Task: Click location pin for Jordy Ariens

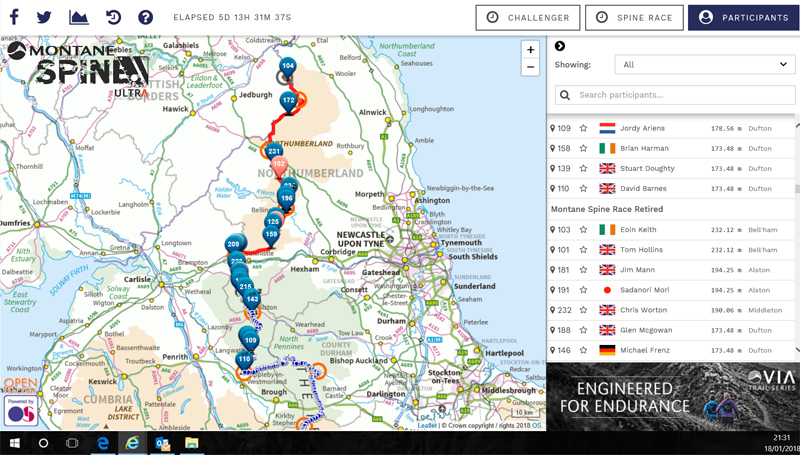Action: point(553,129)
